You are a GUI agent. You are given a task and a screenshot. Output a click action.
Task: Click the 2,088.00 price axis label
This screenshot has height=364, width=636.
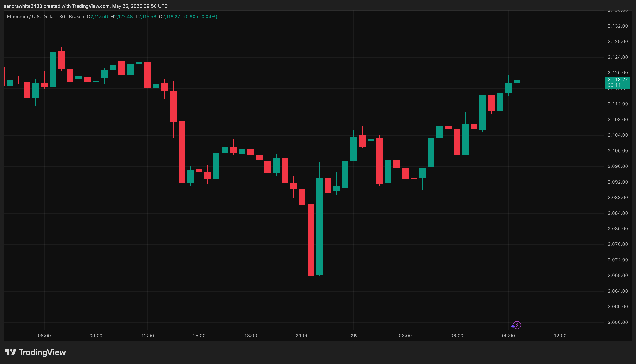[618, 198]
